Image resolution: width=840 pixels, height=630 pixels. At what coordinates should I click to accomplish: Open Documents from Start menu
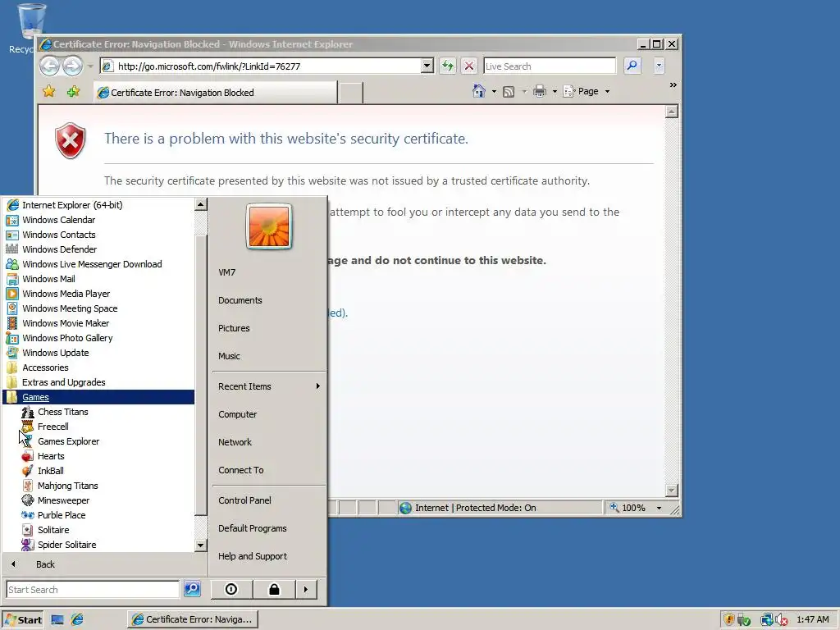click(x=240, y=300)
